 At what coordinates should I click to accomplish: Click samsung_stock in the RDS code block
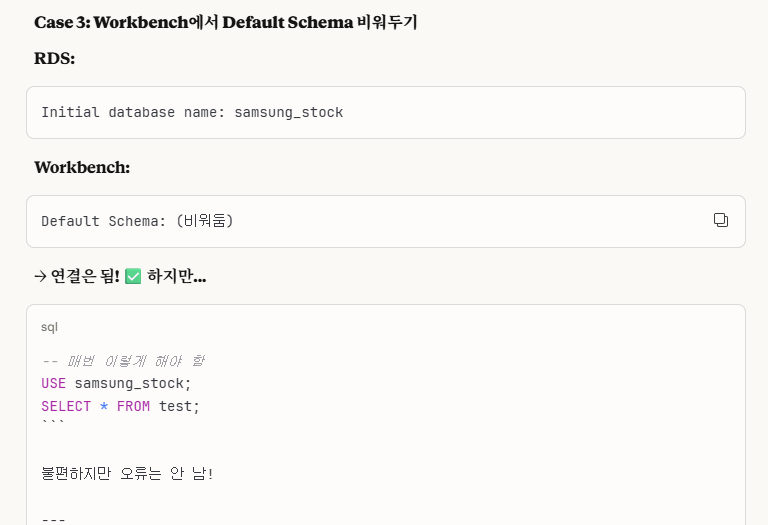point(288,113)
